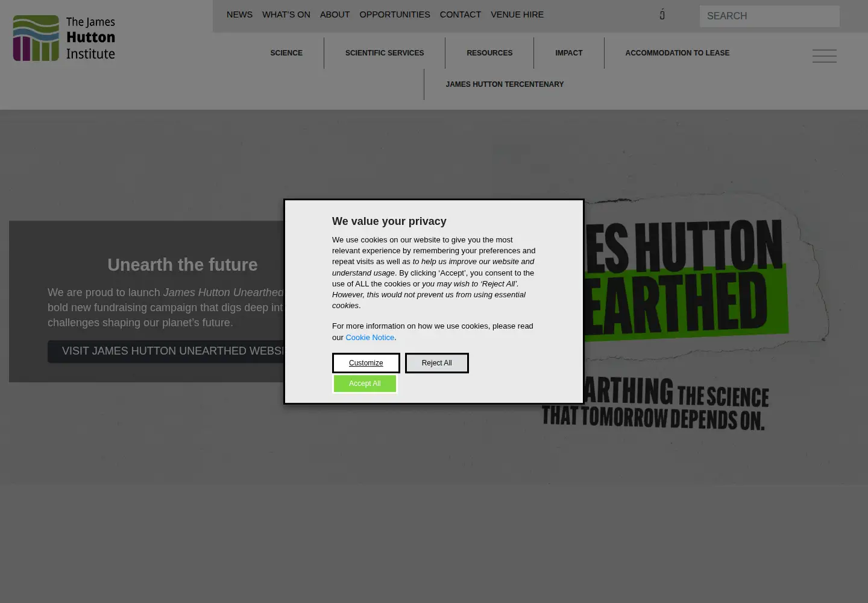This screenshot has height=603, width=868.
Task: Click the James Hutton Institute logo
Action: point(64,38)
